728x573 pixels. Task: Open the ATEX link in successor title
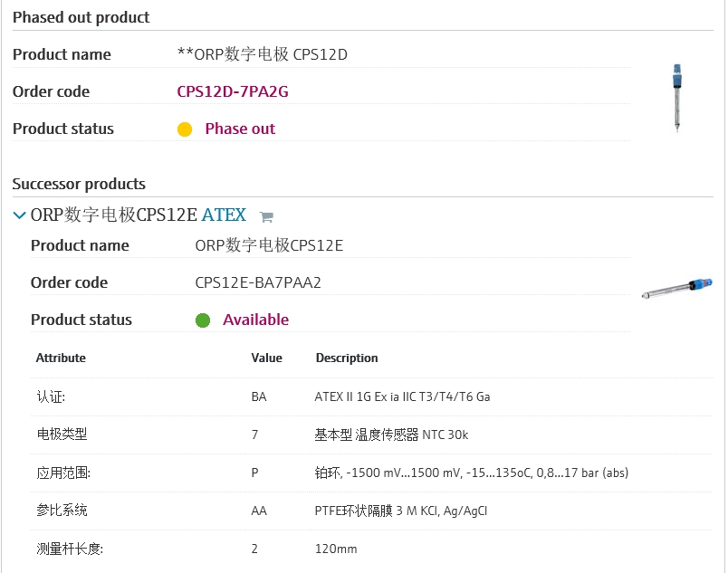[x=224, y=215]
